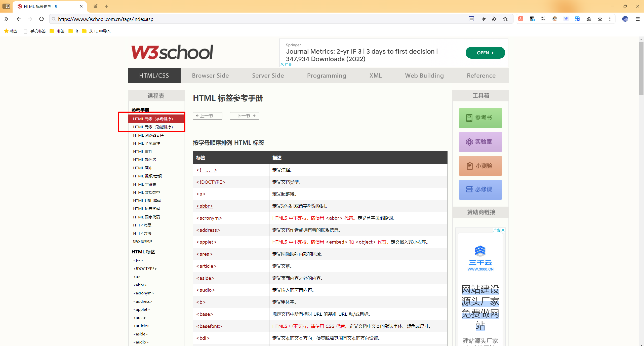Click the <!DOCTYPE> tag link in the table
The width and height of the screenshot is (644, 346).
pos(211,182)
